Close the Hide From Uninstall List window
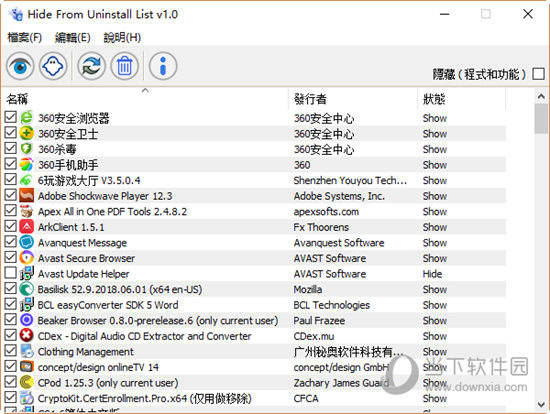Viewport: 550px width, 414px height. pyautogui.click(x=528, y=14)
